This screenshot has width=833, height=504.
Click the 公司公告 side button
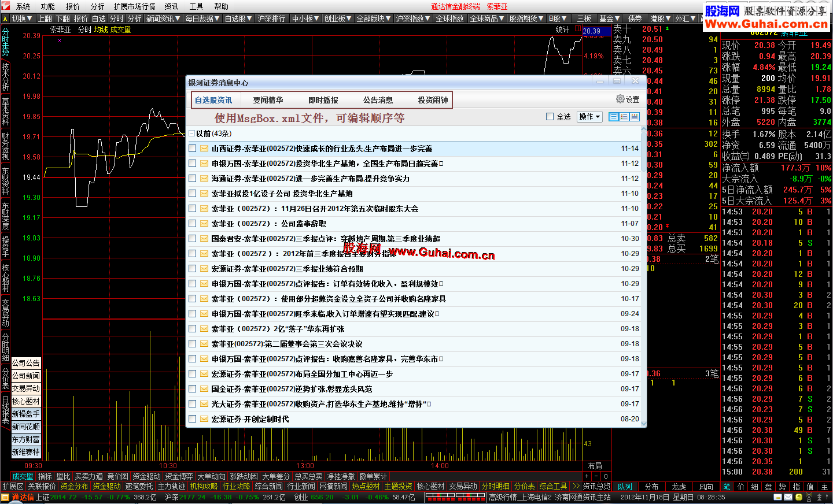[26, 363]
